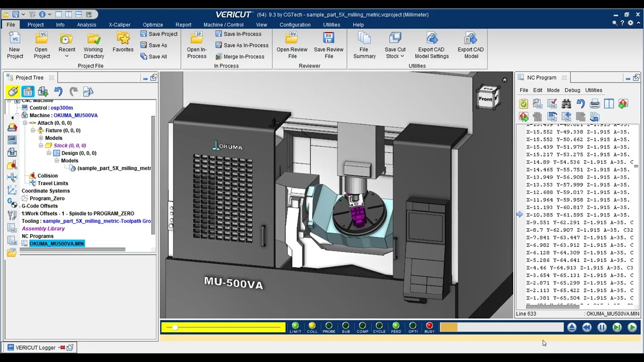
Task: Open the Configuration ribbon tab
Action: [x=295, y=25]
